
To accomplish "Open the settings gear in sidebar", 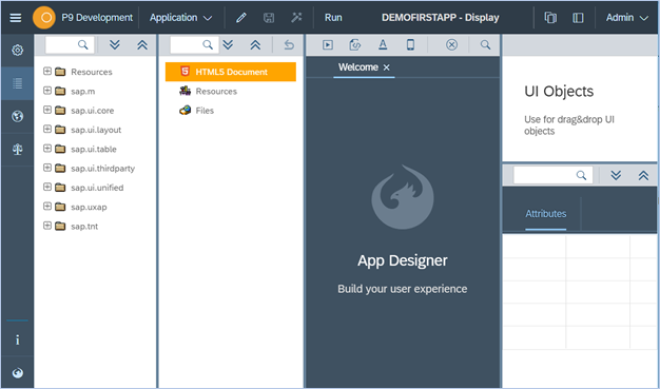I will pos(17,51).
